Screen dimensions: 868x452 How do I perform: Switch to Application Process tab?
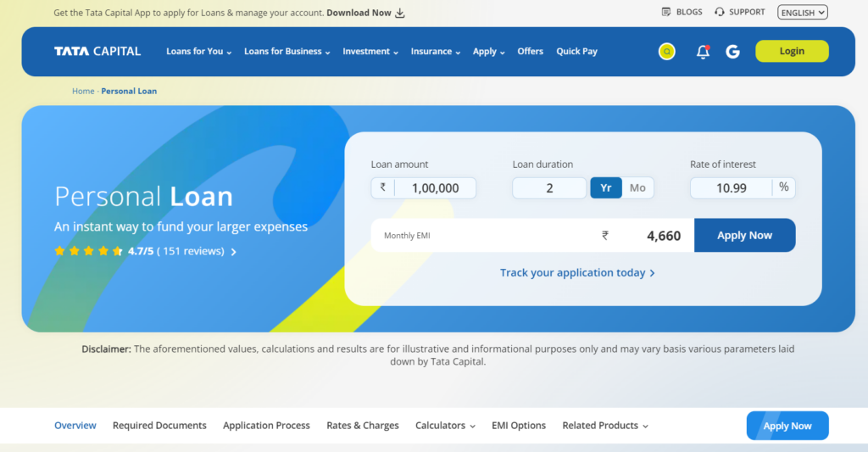click(266, 426)
